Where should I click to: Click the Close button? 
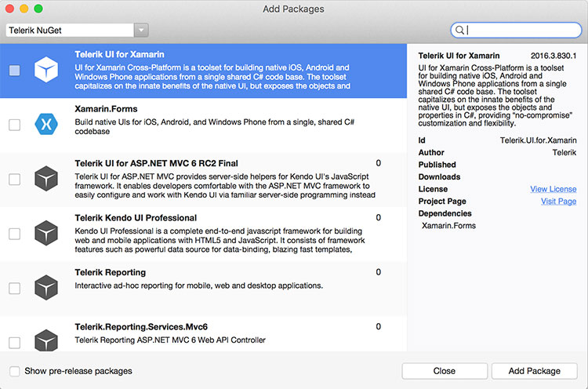(445, 371)
